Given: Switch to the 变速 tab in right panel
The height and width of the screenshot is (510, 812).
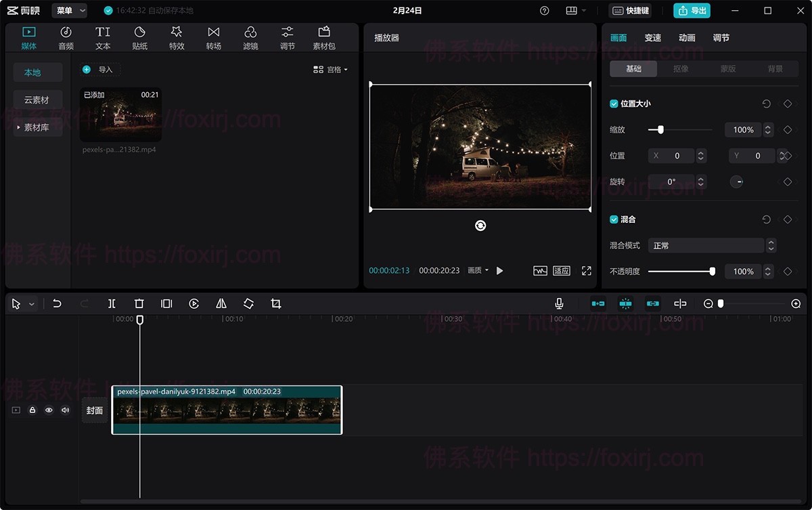Looking at the screenshot, I should coord(652,37).
